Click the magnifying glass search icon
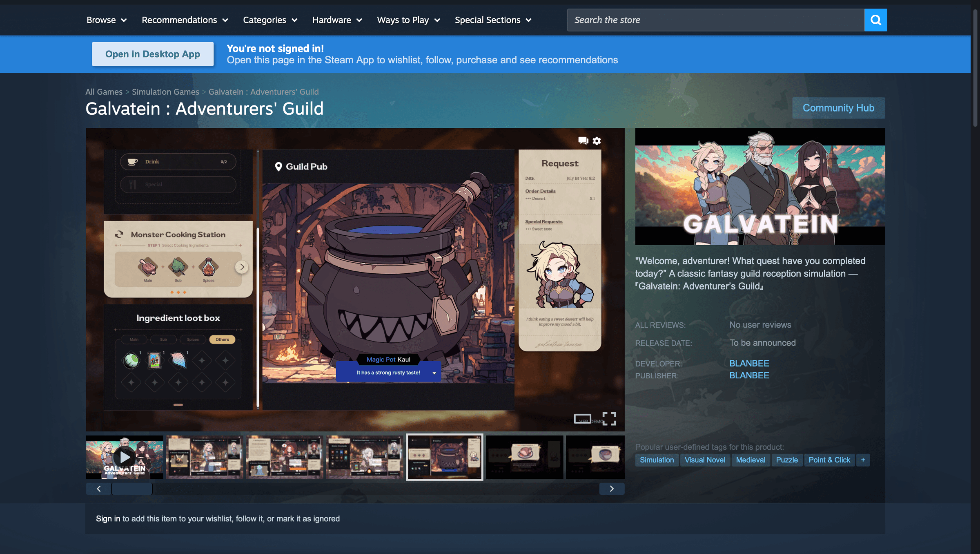Image resolution: width=980 pixels, height=554 pixels. pyautogui.click(x=875, y=20)
